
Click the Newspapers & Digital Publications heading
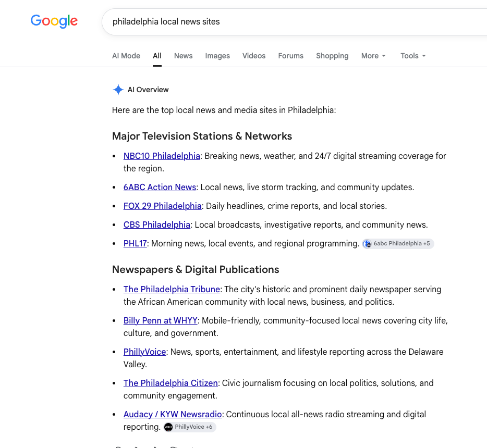(x=196, y=269)
